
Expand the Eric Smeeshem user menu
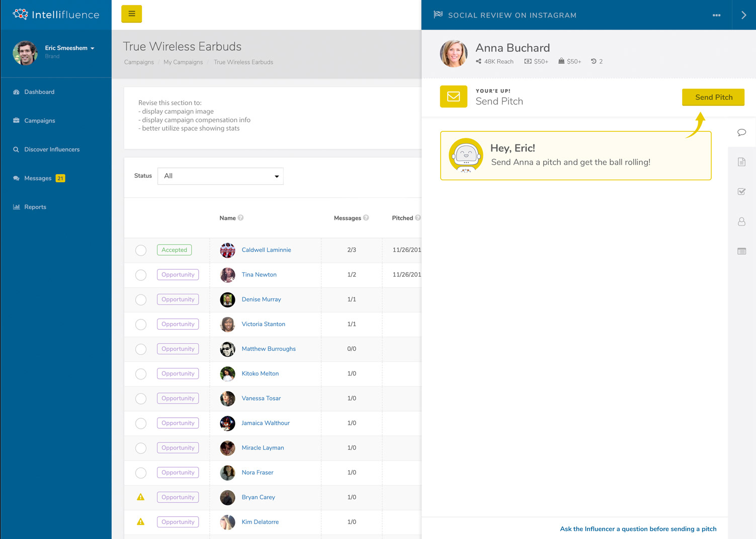click(69, 48)
